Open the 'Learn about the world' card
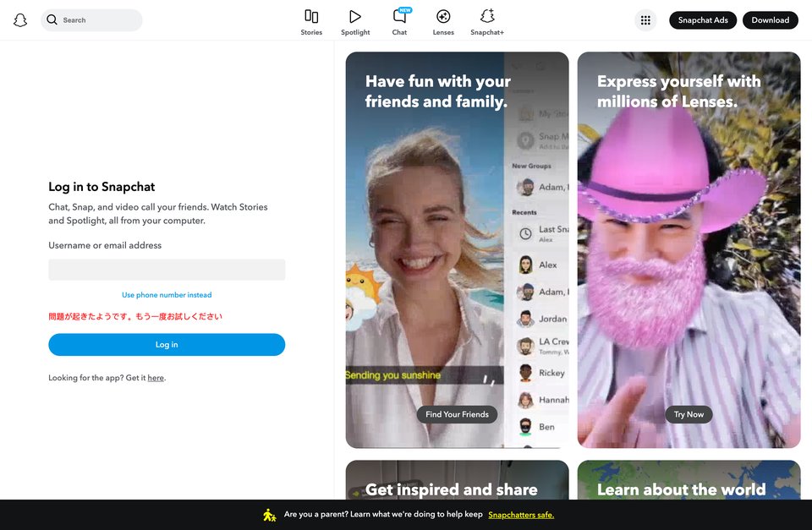Screen dimensions: 812x530 point(689,480)
